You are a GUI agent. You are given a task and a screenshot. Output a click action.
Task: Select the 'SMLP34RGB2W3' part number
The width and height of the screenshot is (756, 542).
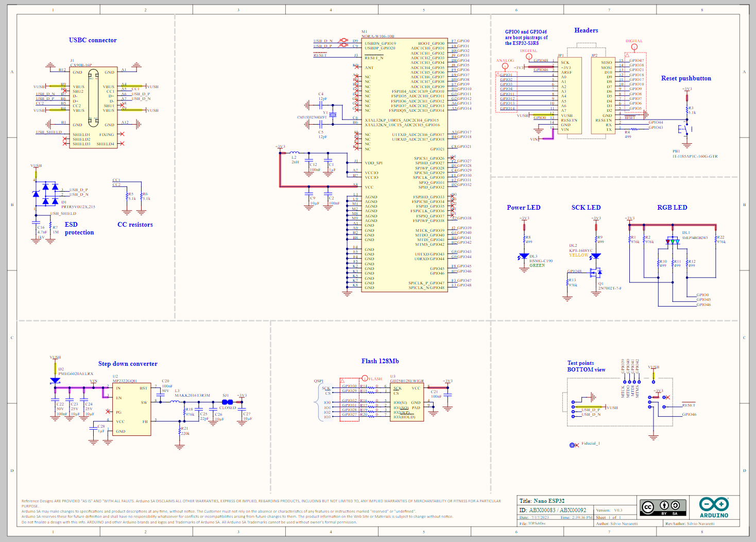point(695,238)
